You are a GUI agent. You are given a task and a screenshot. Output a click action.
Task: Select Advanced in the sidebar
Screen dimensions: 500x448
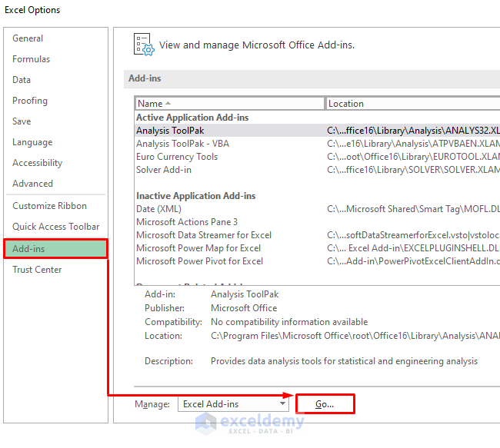[x=32, y=184]
